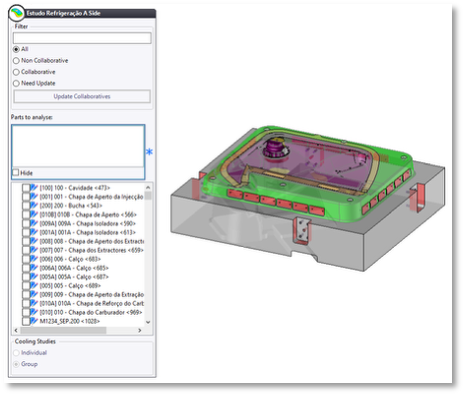Click the part icon beside M1234_SEP.200
466x396 pixels.
point(34,321)
